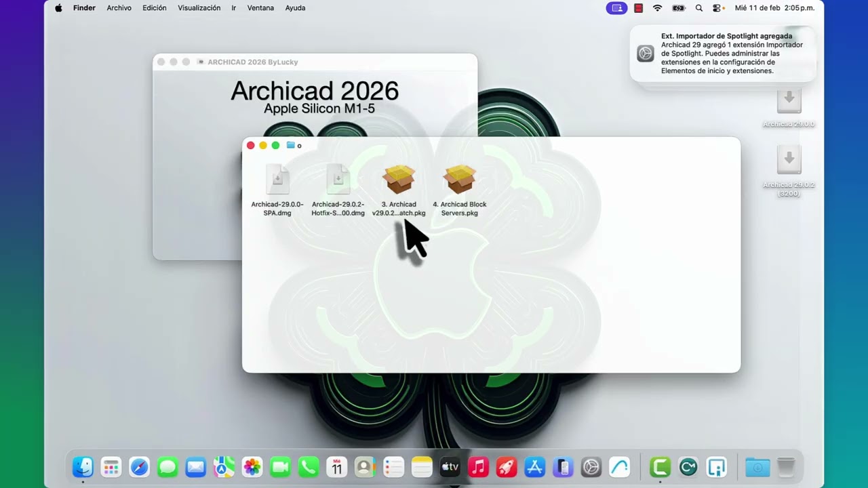
Task: Select the 3. Archicad v29.0.2 patch pkg
Action: [399, 191]
